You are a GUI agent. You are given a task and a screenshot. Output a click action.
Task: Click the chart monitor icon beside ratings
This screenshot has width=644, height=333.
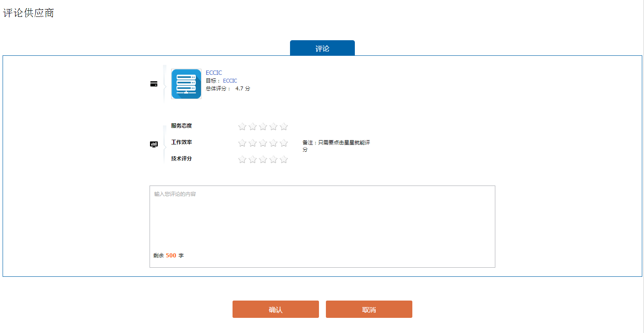(x=154, y=144)
